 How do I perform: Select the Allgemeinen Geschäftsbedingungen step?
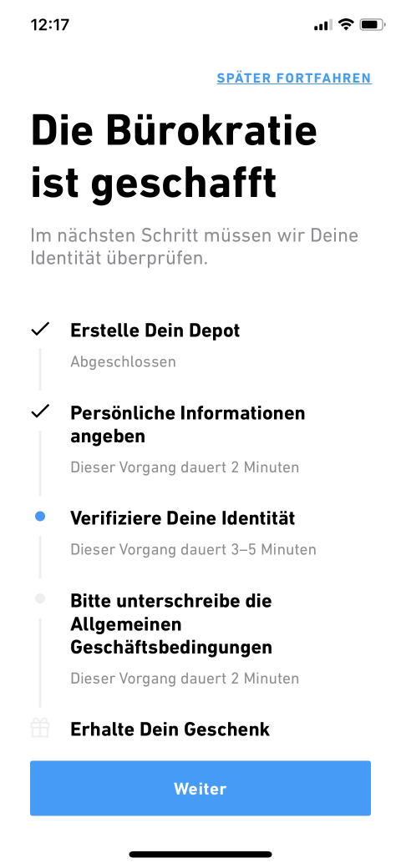click(x=171, y=624)
